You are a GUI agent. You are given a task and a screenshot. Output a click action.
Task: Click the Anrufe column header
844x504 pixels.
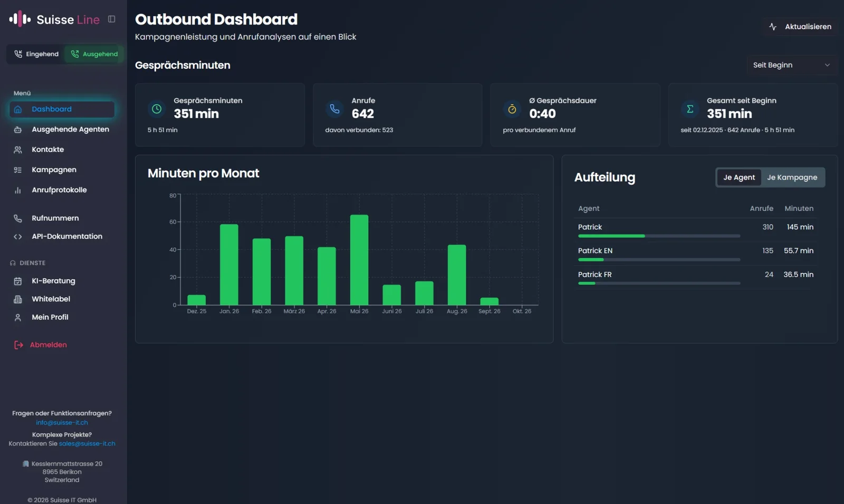(761, 209)
